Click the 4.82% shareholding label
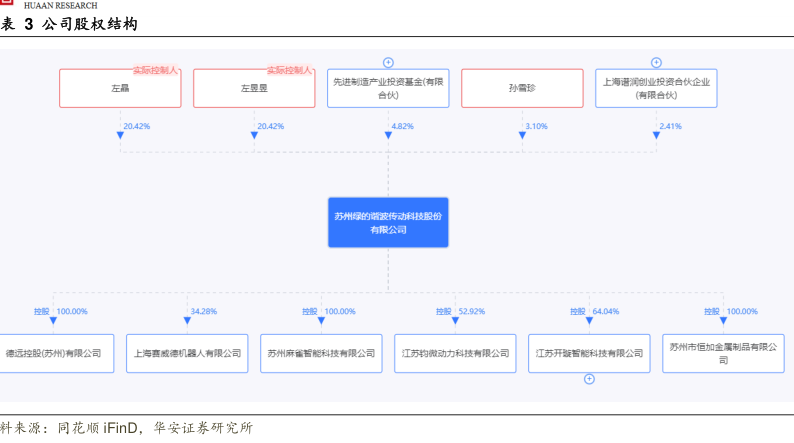 tap(403, 126)
